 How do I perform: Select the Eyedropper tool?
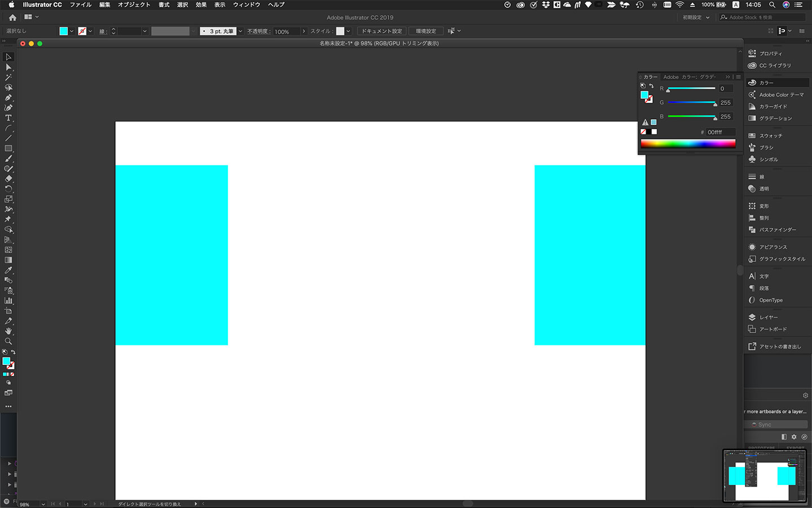[8, 270]
